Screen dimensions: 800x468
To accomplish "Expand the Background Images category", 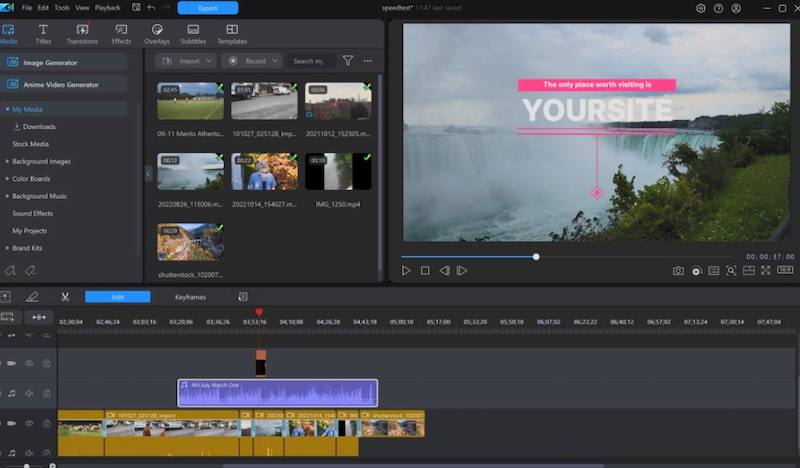I will tap(7, 161).
